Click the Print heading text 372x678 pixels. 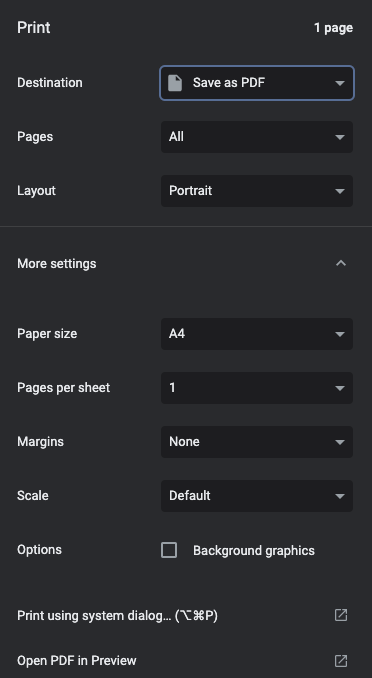click(34, 28)
